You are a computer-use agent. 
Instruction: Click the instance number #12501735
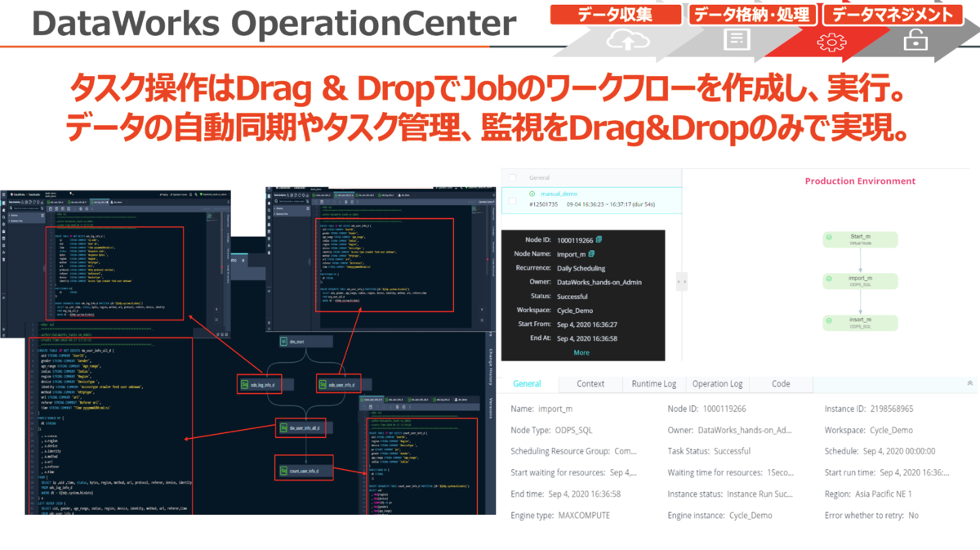click(x=546, y=204)
